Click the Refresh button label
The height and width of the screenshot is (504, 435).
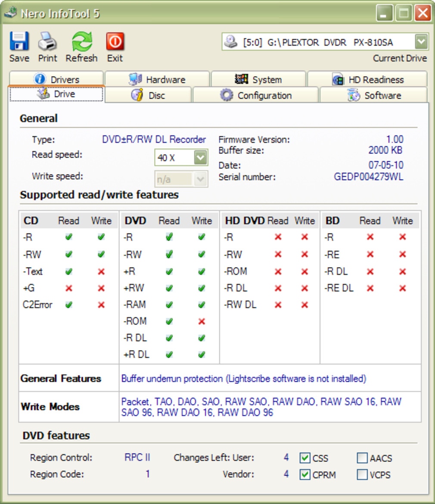click(x=81, y=58)
